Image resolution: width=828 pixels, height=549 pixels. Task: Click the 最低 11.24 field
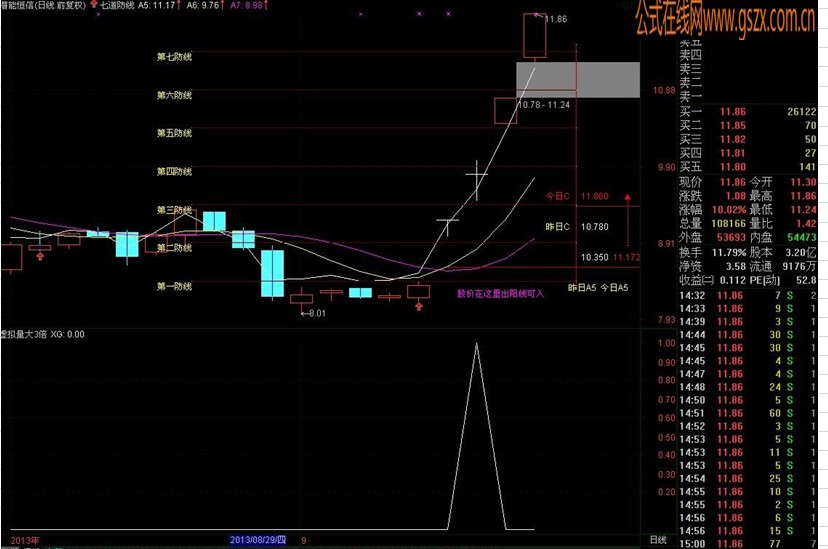783,210
